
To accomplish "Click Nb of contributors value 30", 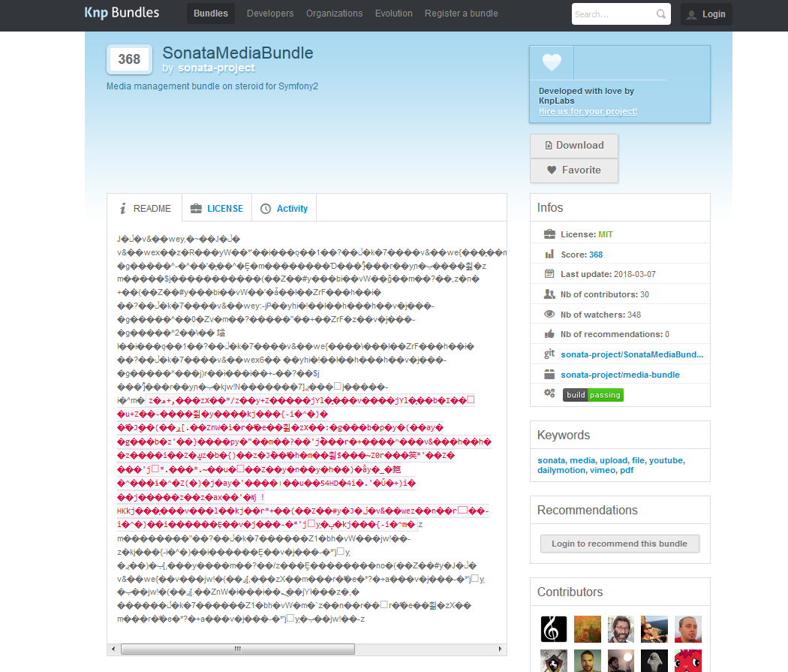I will point(644,294).
